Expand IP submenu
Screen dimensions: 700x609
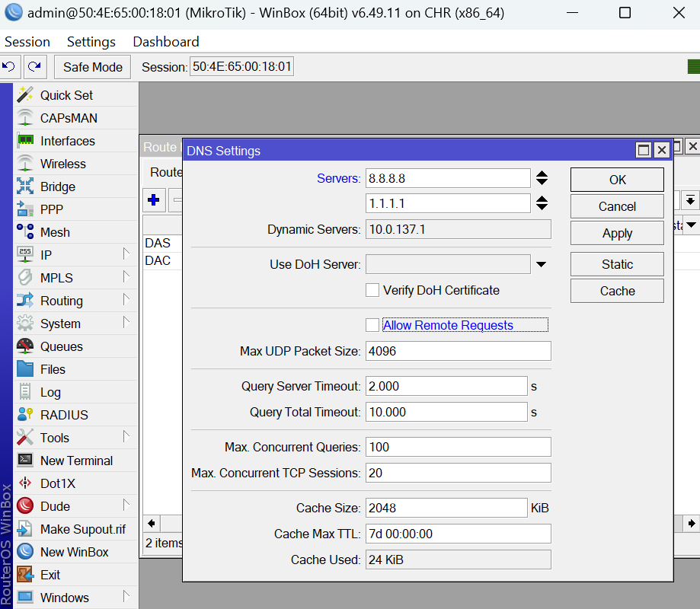coord(126,253)
